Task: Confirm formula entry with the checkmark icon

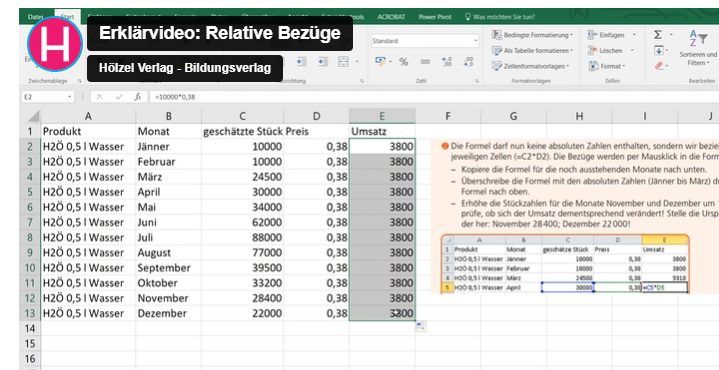Action: [119, 97]
